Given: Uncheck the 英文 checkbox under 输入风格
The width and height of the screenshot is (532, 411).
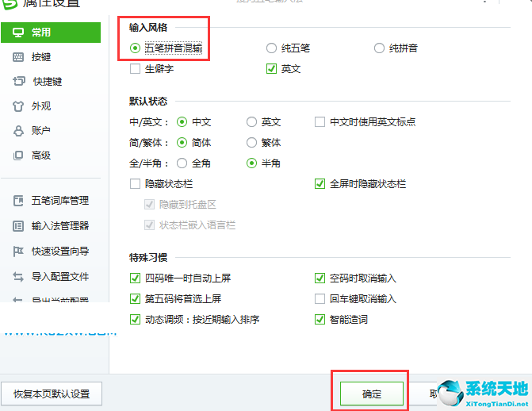Looking at the screenshot, I should pyautogui.click(x=271, y=69).
